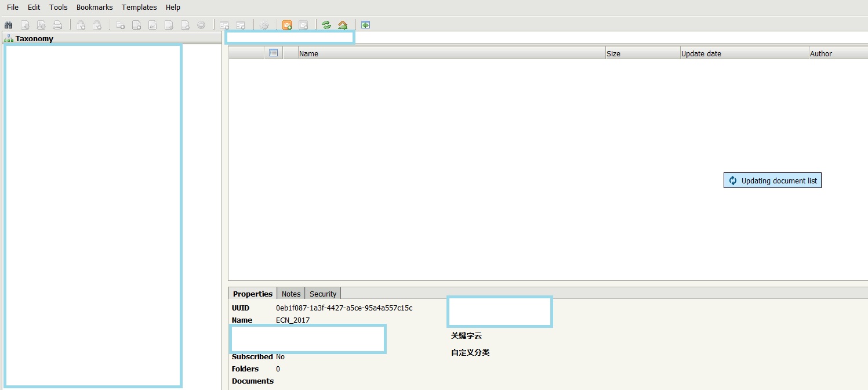This screenshot has height=390, width=868.
Task: Sort by Update date column header
Action: [701, 53]
